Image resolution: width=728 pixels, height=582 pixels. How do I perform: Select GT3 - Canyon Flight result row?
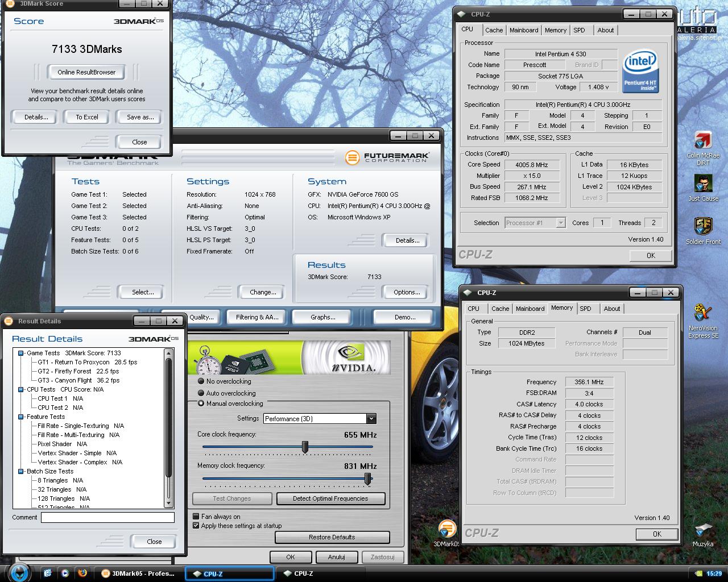pos(78,380)
